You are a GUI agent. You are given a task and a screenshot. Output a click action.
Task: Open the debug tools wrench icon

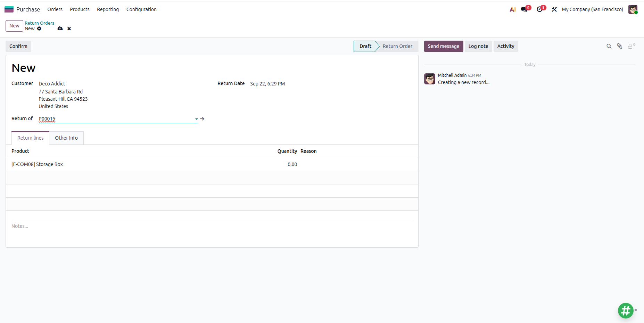point(554,9)
